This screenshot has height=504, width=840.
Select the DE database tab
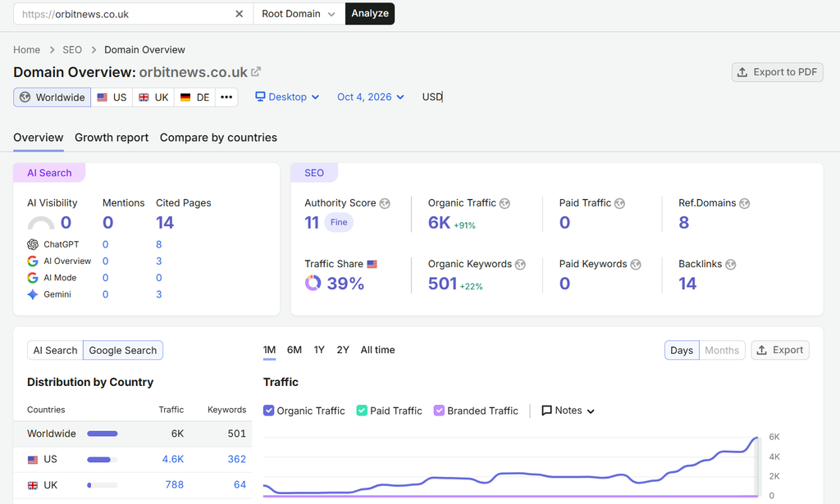195,97
